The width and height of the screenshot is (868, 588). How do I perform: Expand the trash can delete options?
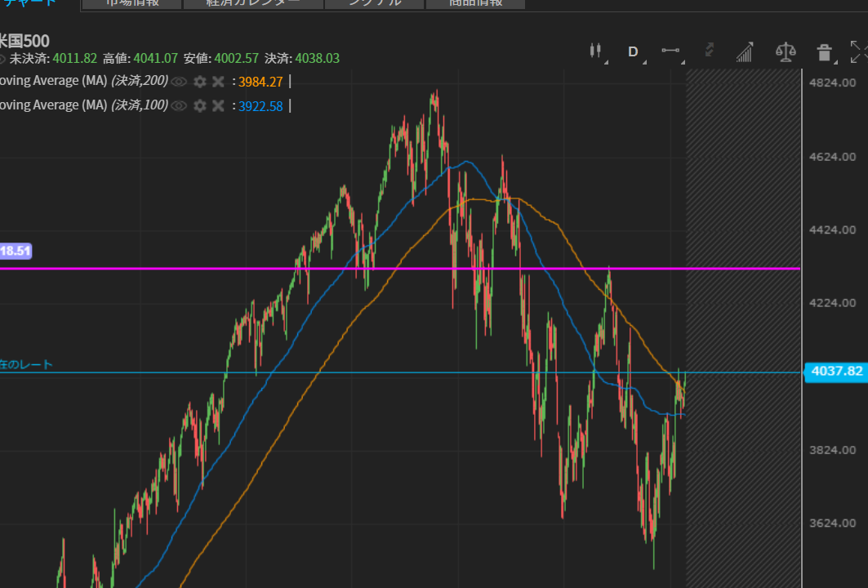pyautogui.click(x=826, y=53)
